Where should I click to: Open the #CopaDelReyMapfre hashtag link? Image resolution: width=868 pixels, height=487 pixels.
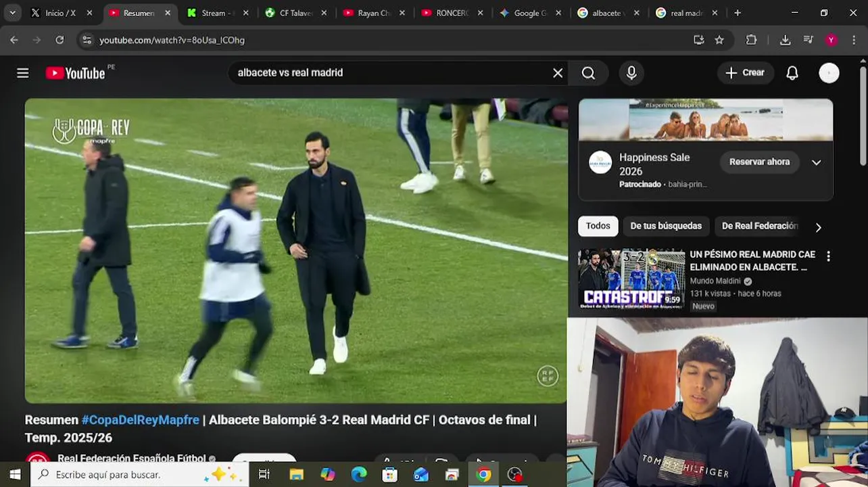[141, 420]
